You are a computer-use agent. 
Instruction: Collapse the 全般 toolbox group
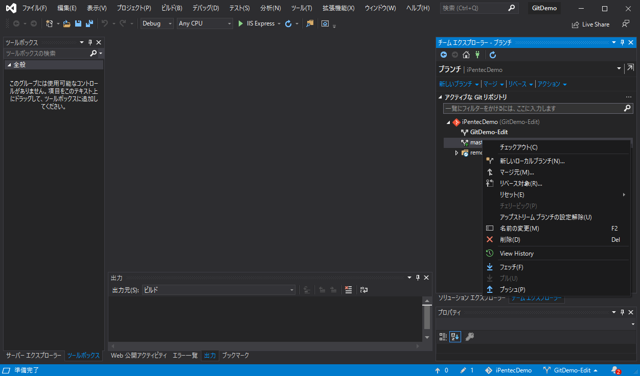click(x=9, y=65)
